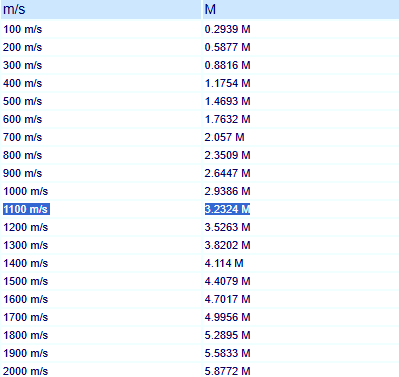Click the value 1.4693 M
This screenshot has width=399, height=377.
(227, 101)
